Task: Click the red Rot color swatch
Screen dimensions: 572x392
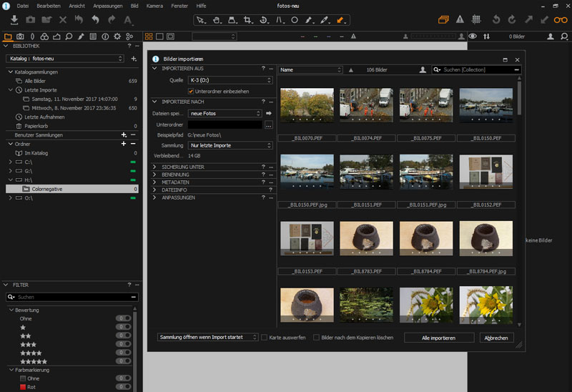Action: click(23, 387)
